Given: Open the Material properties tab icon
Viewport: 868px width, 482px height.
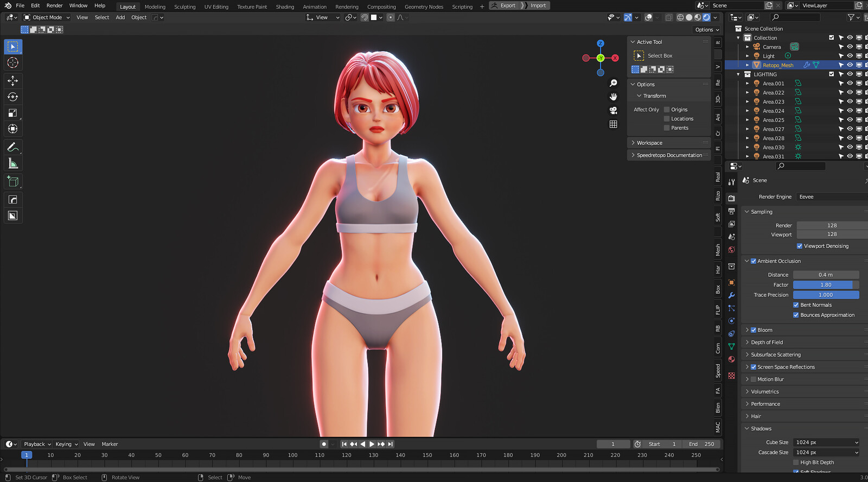Looking at the screenshot, I should point(732,359).
